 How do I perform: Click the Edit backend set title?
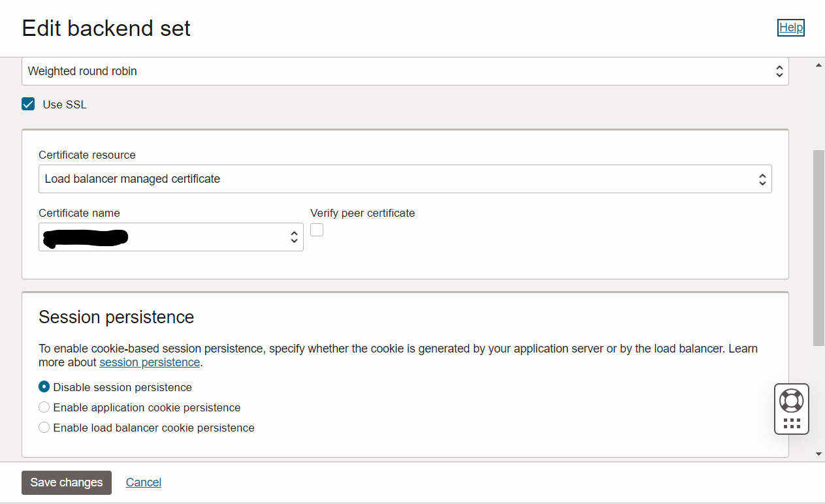[106, 29]
